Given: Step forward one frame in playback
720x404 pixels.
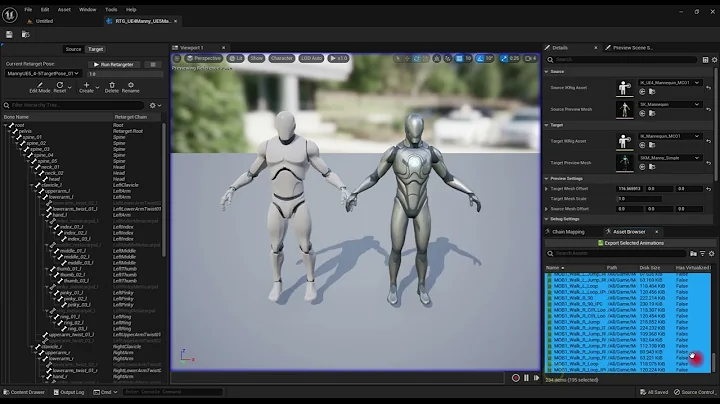Looking at the screenshot, I should point(536,378).
